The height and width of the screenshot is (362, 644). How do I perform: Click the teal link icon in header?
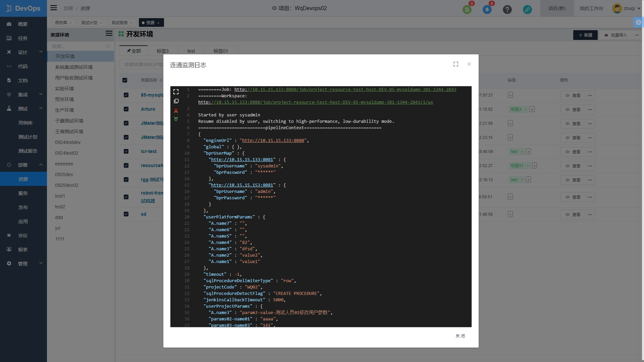click(527, 9)
